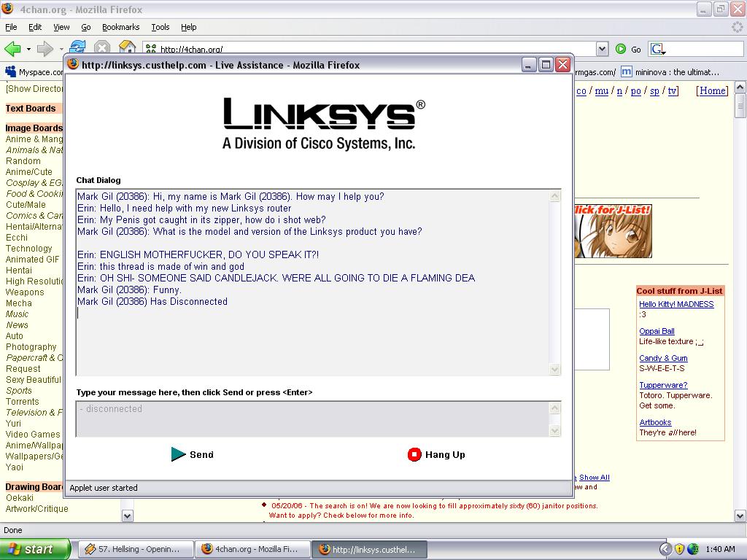
Task: Open the Random board link
Action: [x=23, y=161]
